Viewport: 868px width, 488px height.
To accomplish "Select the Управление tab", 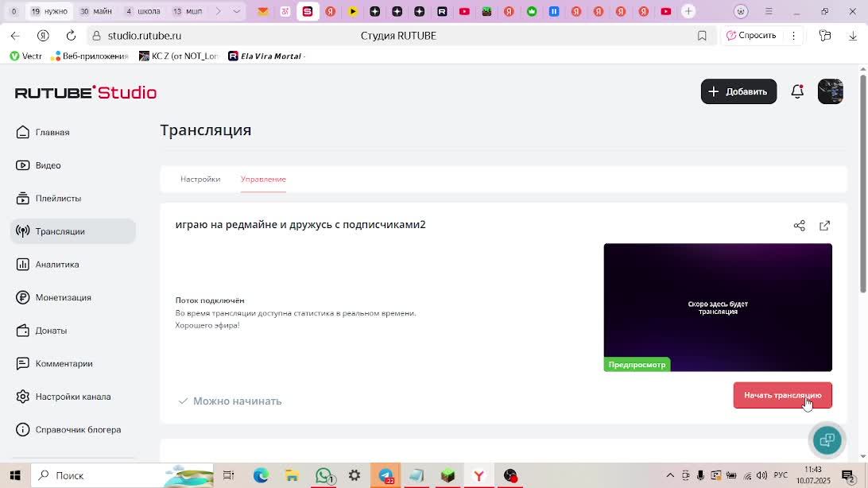I will (264, 180).
